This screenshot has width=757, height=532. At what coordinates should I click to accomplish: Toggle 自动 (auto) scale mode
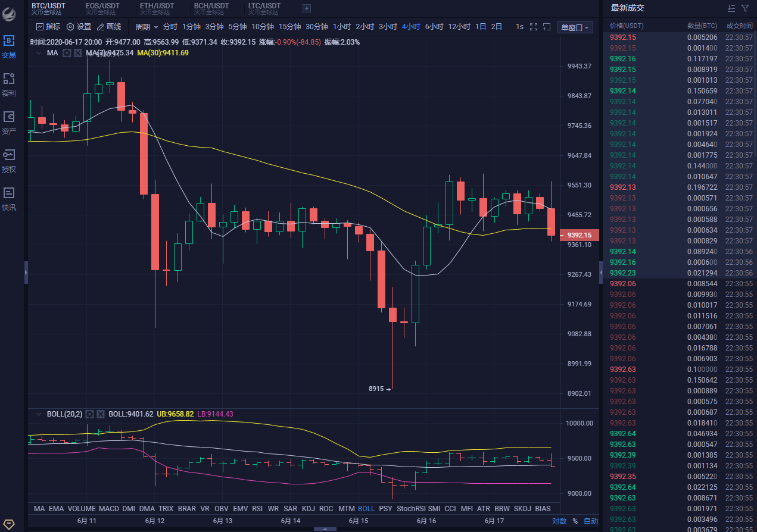click(x=590, y=521)
